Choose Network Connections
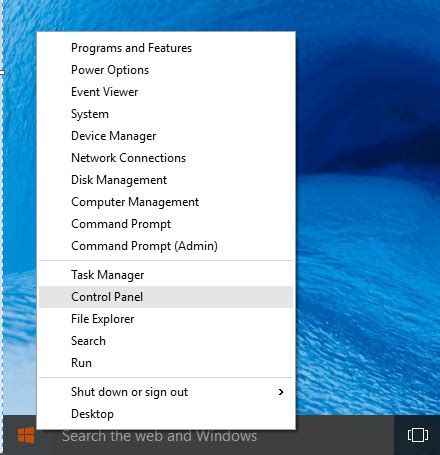440x455 pixels. coord(166,158)
